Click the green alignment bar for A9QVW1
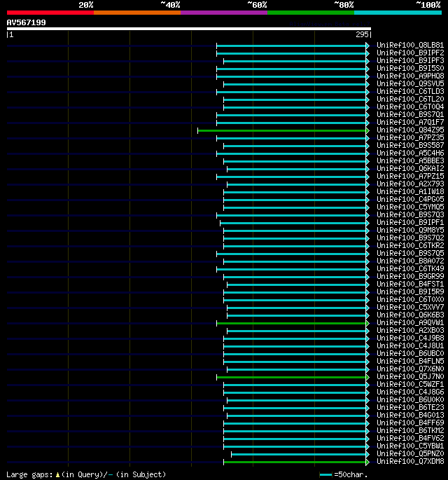The height and width of the screenshot is (480, 448). point(293,323)
